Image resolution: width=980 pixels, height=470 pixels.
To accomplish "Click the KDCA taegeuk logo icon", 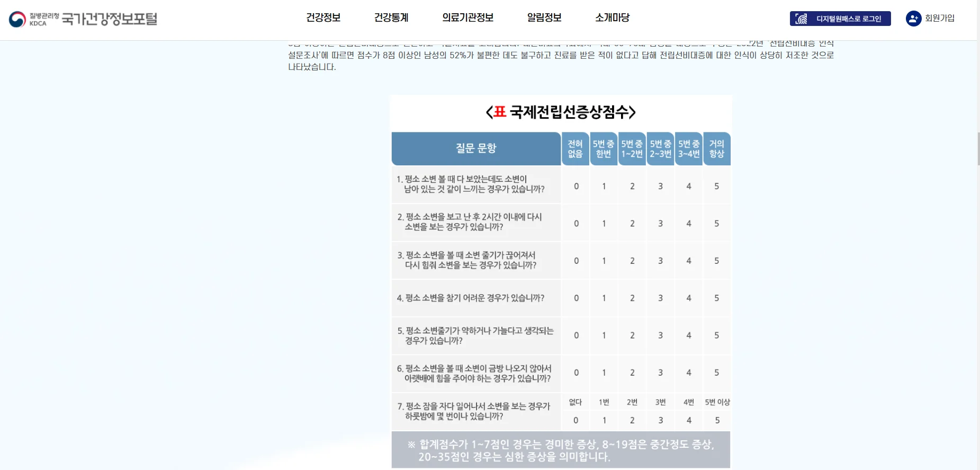I will pos(17,19).
